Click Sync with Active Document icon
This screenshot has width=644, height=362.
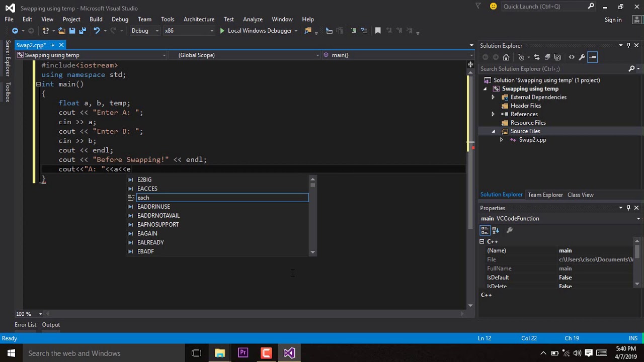click(x=537, y=57)
